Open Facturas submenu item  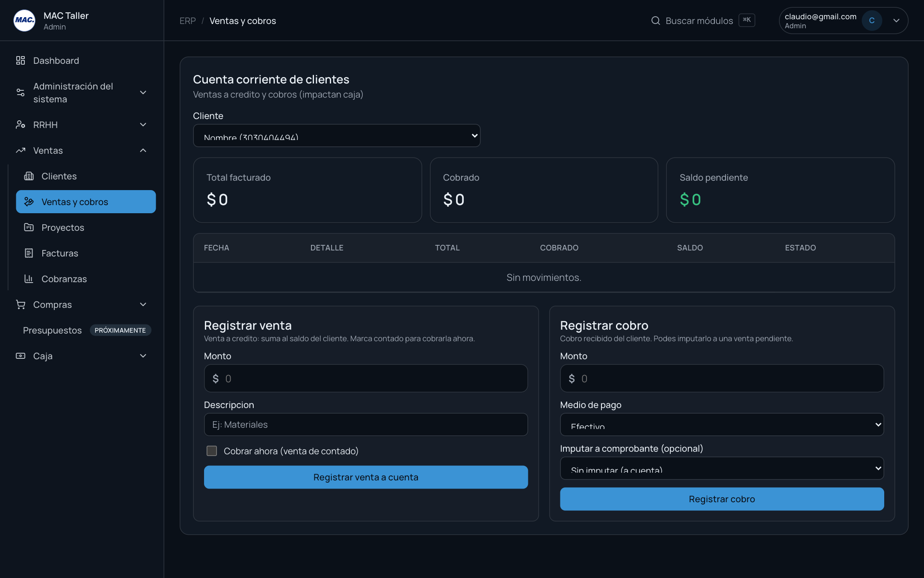click(x=86, y=253)
